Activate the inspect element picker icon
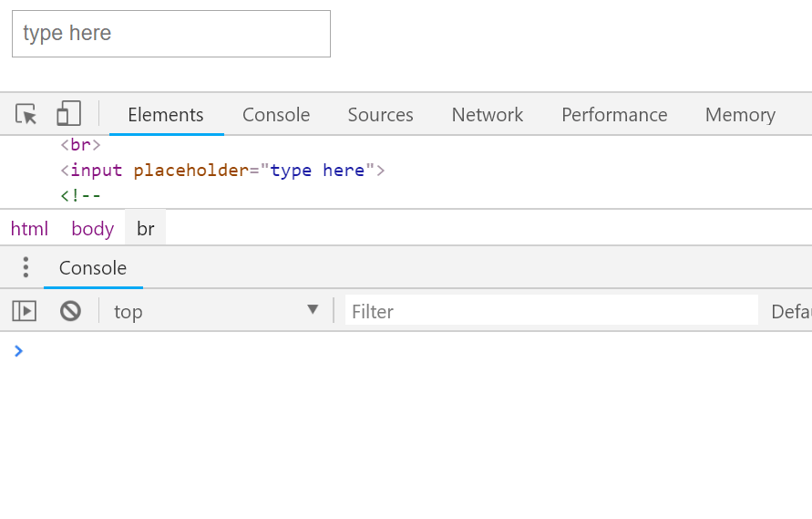 pos(26,114)
